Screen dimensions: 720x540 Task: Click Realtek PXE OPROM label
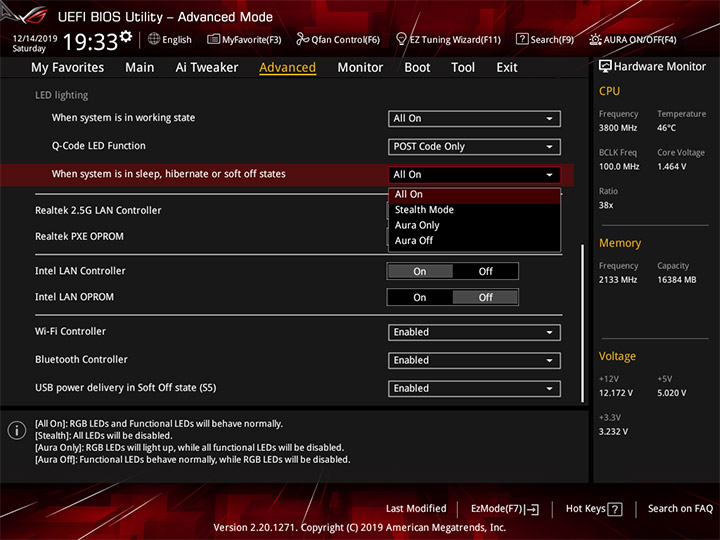point(79,236)
